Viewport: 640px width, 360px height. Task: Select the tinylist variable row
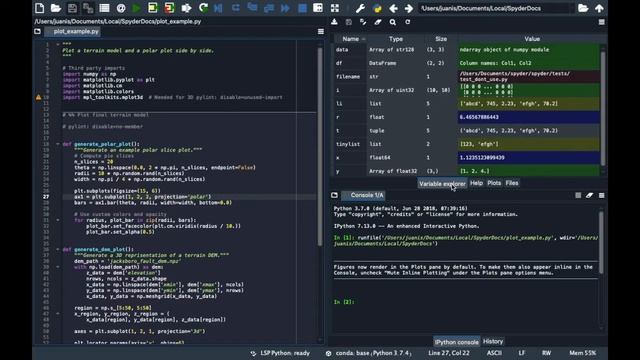[467, 144]
